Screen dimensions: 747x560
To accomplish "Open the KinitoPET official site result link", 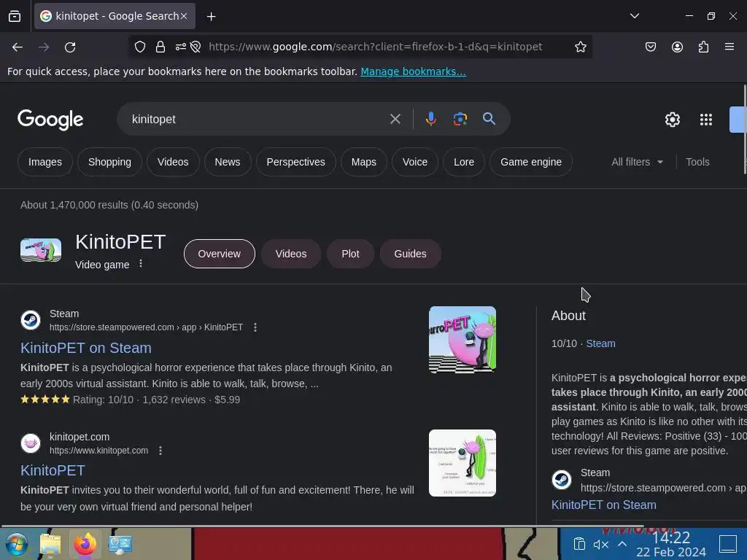I will point(53,470).
